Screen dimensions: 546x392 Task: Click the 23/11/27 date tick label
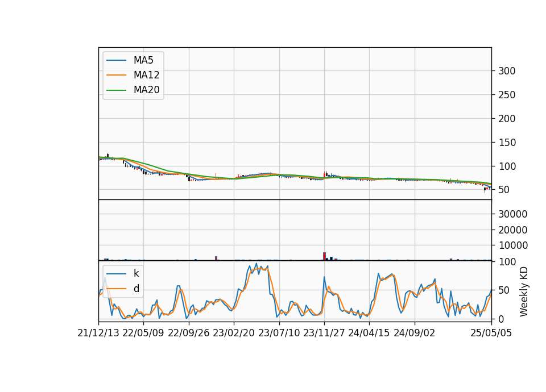click(x=324, y=333)
